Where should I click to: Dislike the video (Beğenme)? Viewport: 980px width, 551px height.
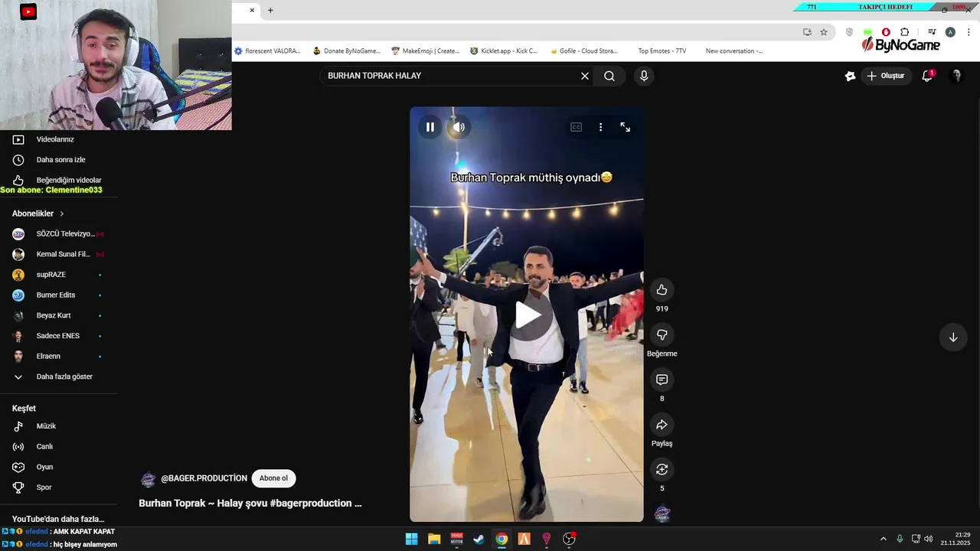(x=661, y=334)
